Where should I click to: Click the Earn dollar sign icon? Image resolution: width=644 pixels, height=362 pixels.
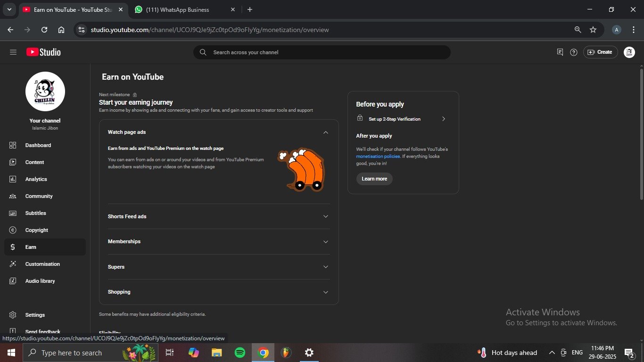coord(13,247)
